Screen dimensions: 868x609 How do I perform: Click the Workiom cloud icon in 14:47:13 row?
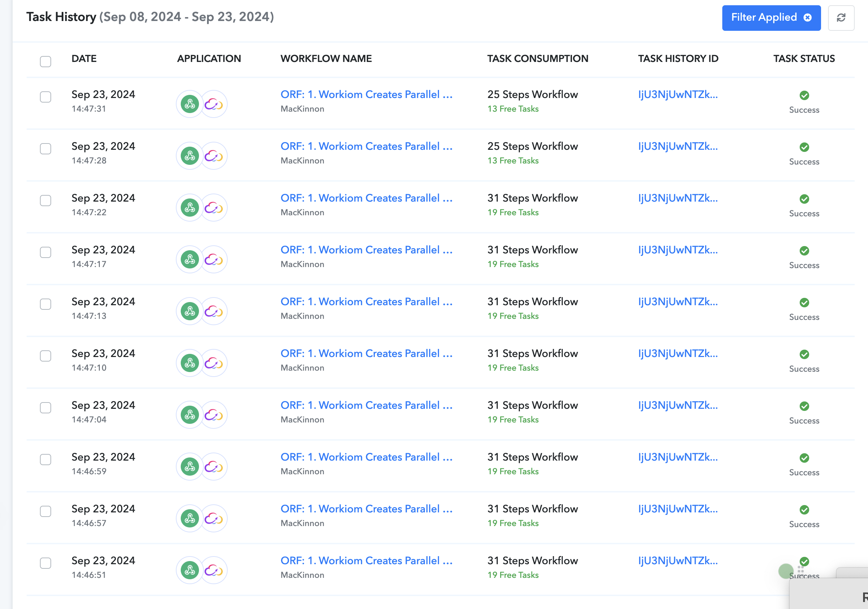point(214,311)
